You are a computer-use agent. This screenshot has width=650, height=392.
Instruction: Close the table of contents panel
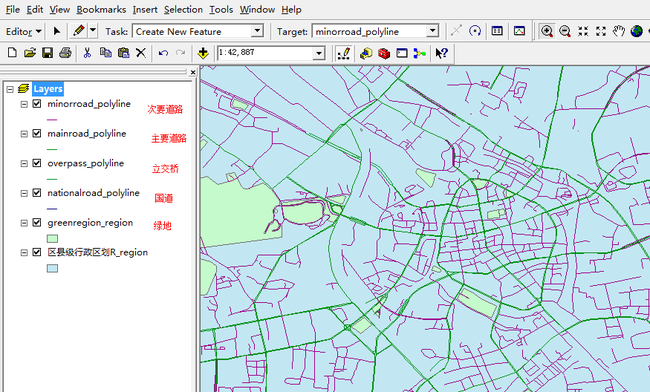193,73
